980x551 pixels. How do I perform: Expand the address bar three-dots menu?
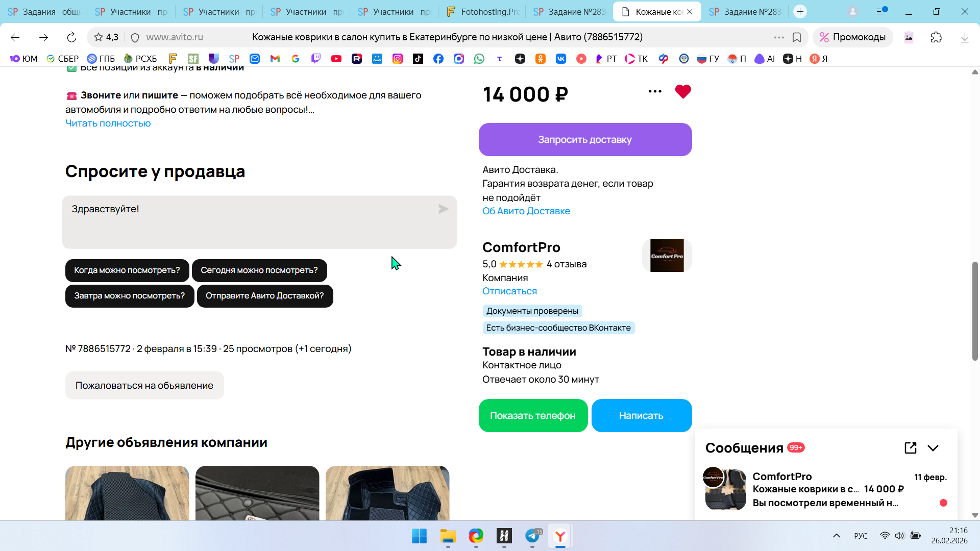(778, 37)
